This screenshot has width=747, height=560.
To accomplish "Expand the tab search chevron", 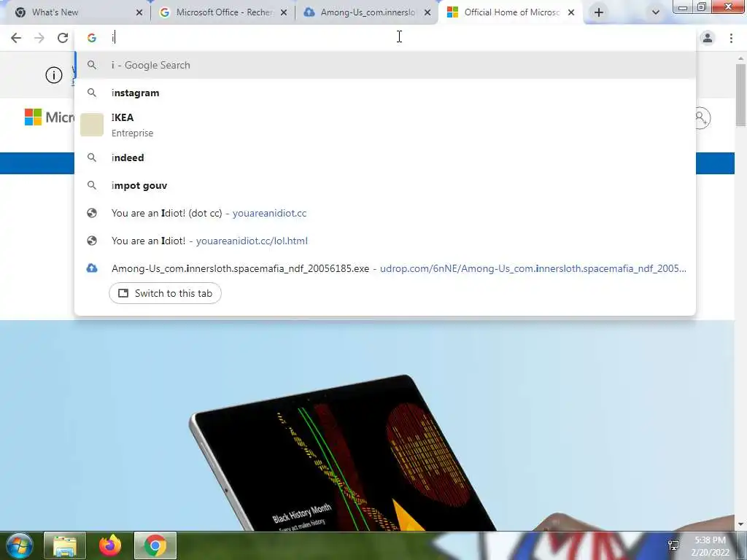I will point(656,12).
